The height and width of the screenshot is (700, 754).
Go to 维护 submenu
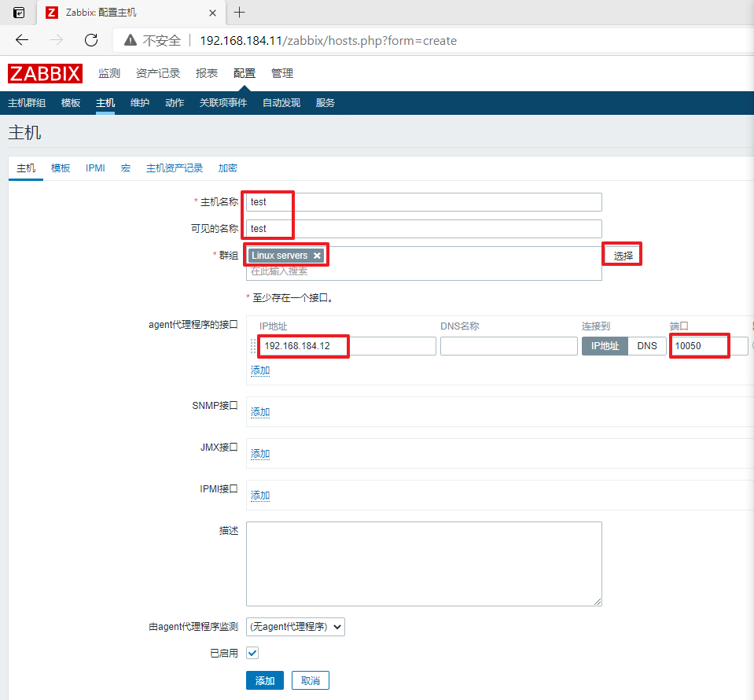point(140,103)
